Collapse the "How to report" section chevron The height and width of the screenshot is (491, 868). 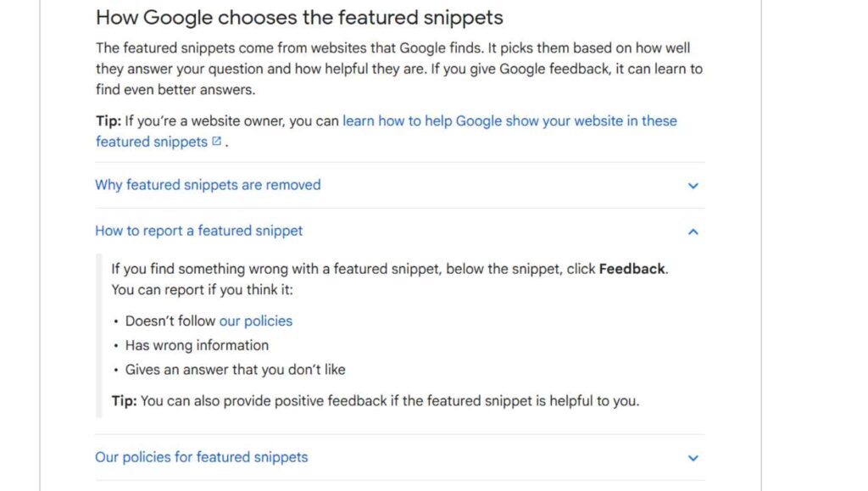(693, 231)
